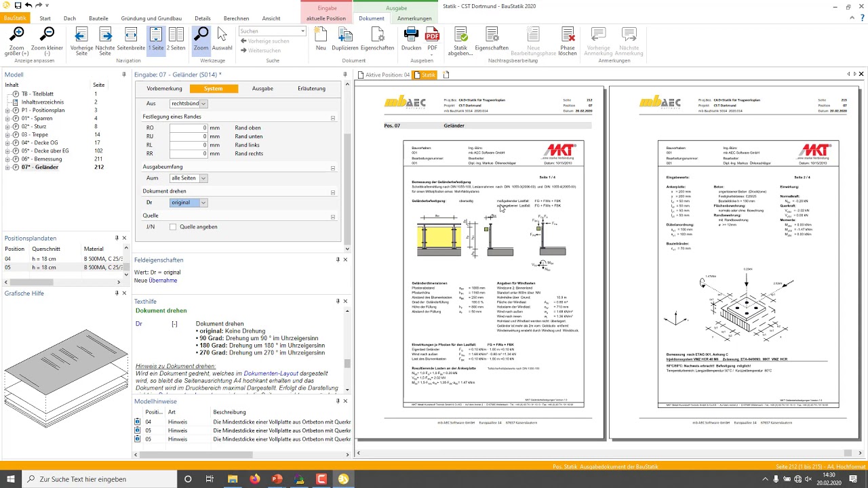Open the Gründung und Grundbau tab
Image resolution: width=868 pixels, height=488 pixels.
[151, 18]
